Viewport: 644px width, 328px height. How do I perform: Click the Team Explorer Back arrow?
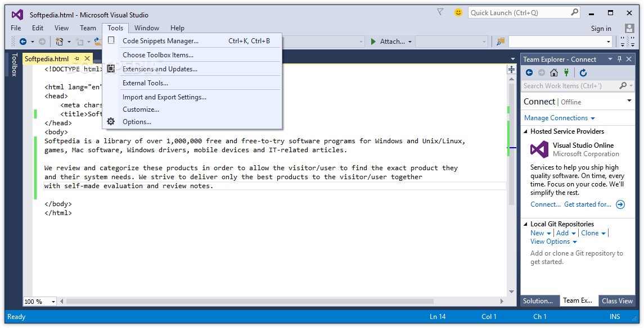529,72
